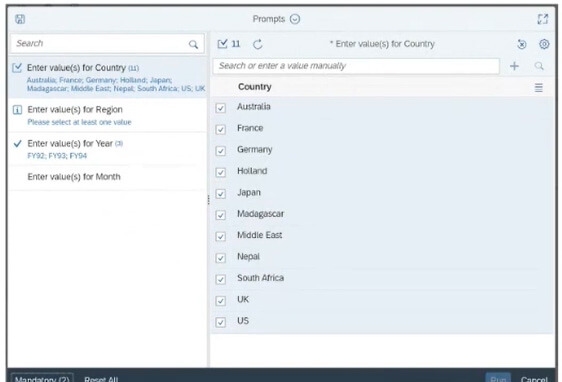The width and height of the screenshot is (562, 382).
Task: Click the 'FY92; FY93; FY94' summary text
Action: [57, 156]
